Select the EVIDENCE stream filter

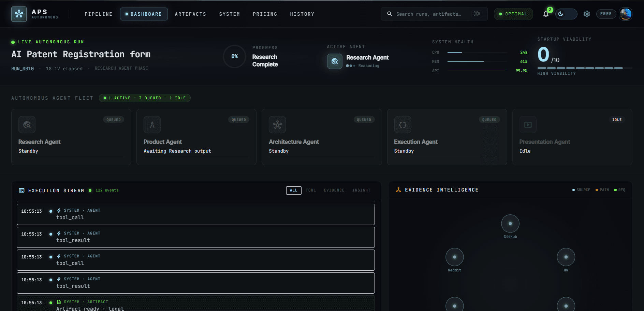click(334, 190)
